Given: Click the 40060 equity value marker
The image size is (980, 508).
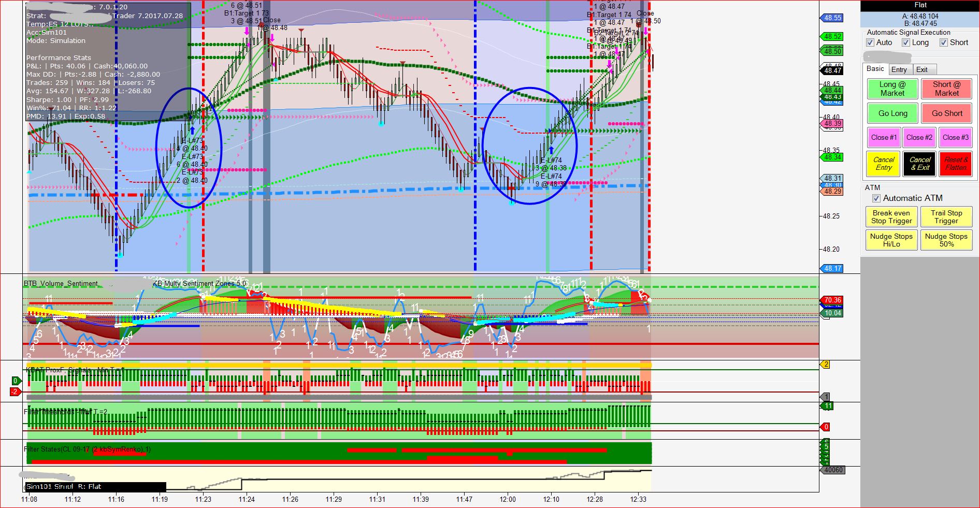Looking at the screenshot, I should click(833, 470).
